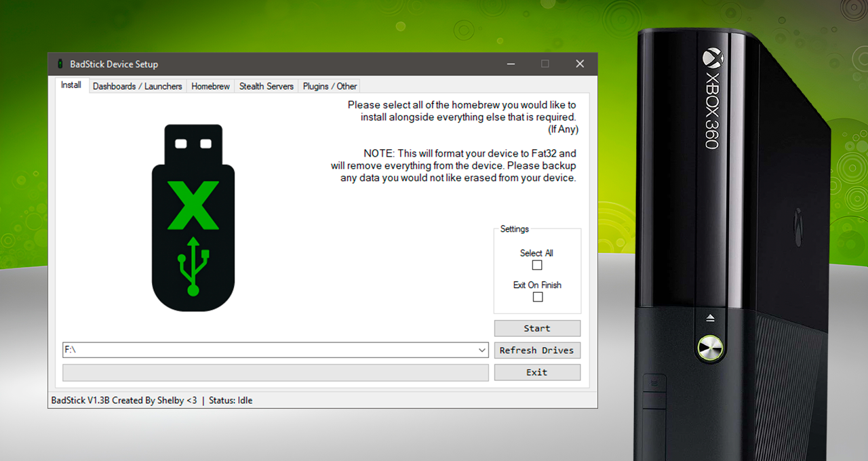The width and height of the screenshot is (868, 461).
Task: Click the Exit button
Action: (x=537, y=372)
